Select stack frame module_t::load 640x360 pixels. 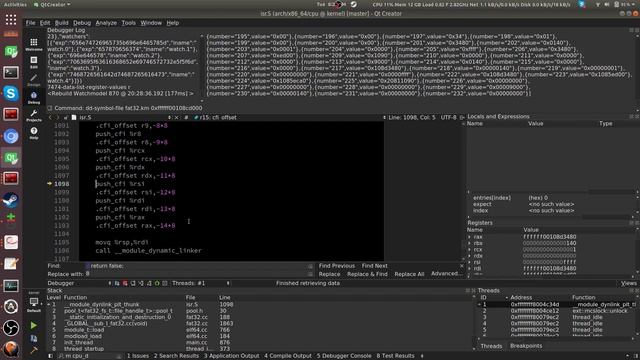pos(260,330)
